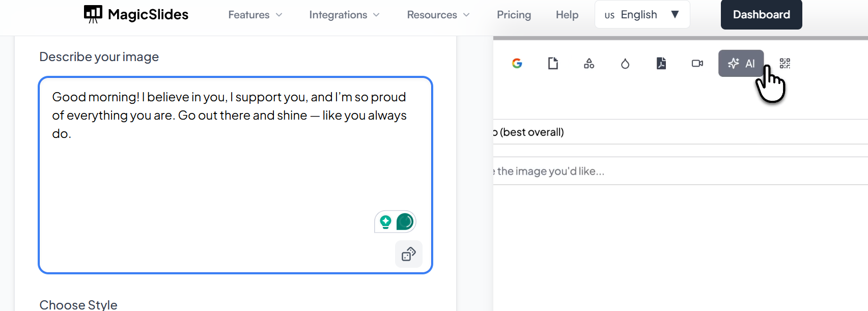Click the Google icon in the toolbar
Image resolution: width=868 pixels, height=311 pixels.
coord(517,64)
